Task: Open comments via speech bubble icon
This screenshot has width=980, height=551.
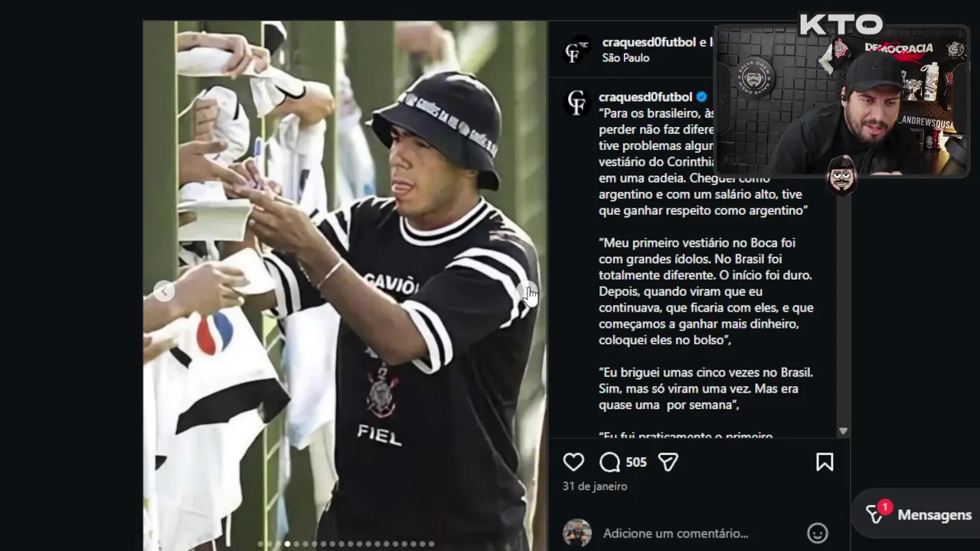Action: (609, 462)
